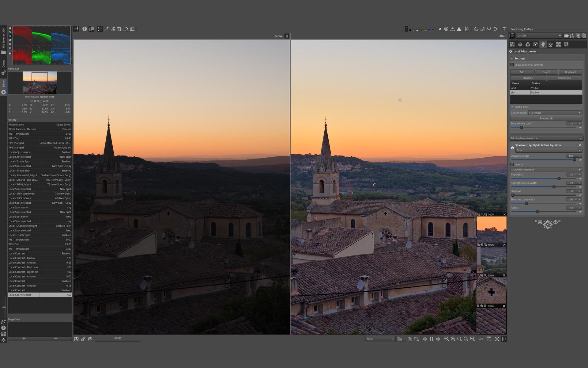Open the Spot method dropdown
588x368 pixels.
click(x=555, y=113)
